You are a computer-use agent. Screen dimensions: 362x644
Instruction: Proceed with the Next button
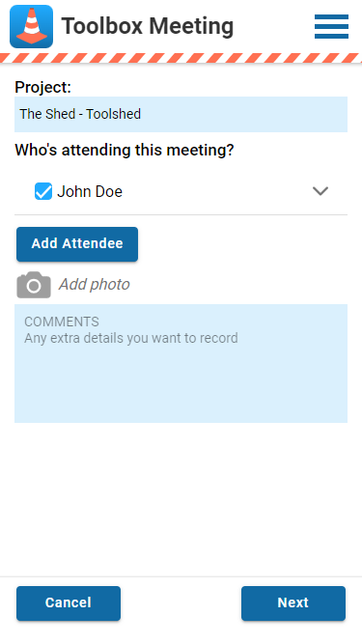click(x=293, y=602)
